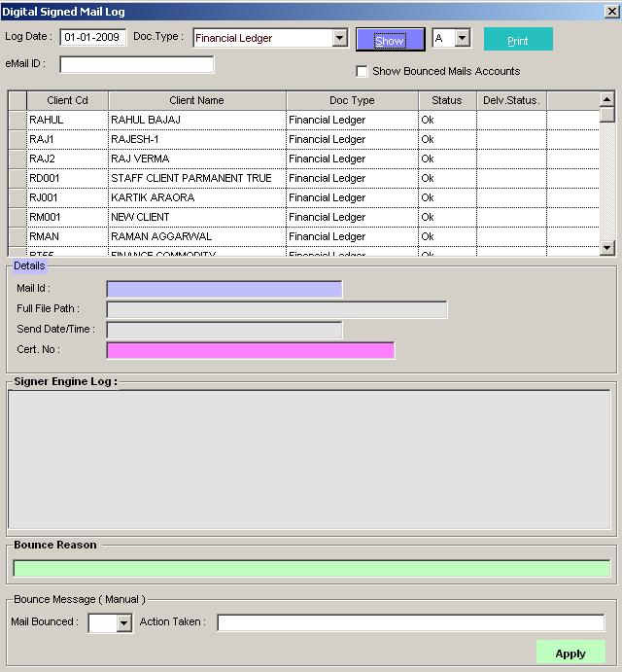Image resolution: width=622 pixels, height=672 pixels.
Task: Click the pink Cert. No field
Action: click(x=250, y=350)
